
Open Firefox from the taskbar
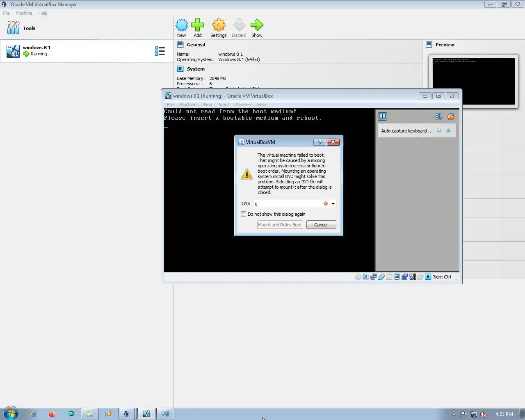(52, 414)
